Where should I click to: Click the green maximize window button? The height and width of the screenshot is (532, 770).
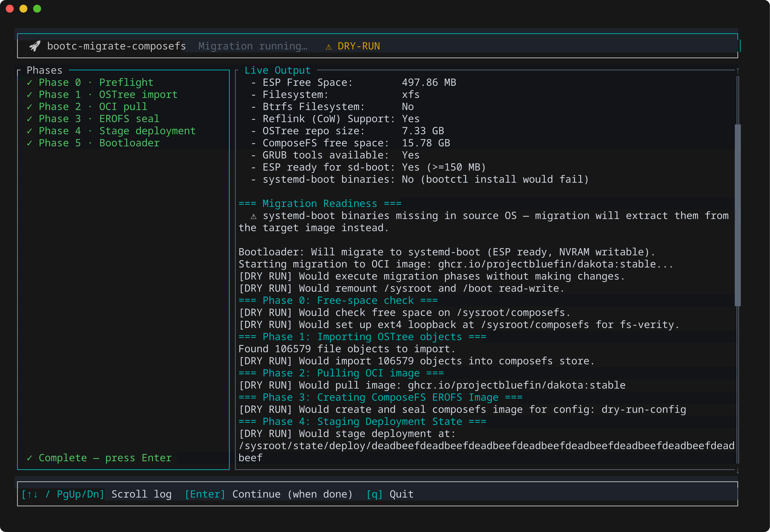37,9
